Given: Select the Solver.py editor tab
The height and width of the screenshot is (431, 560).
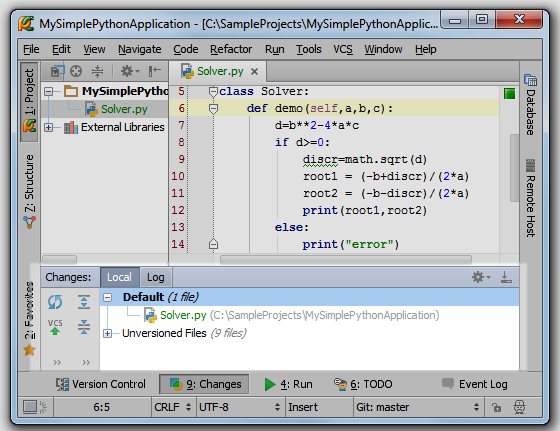Looking at the screenshot, I should 218,71.
